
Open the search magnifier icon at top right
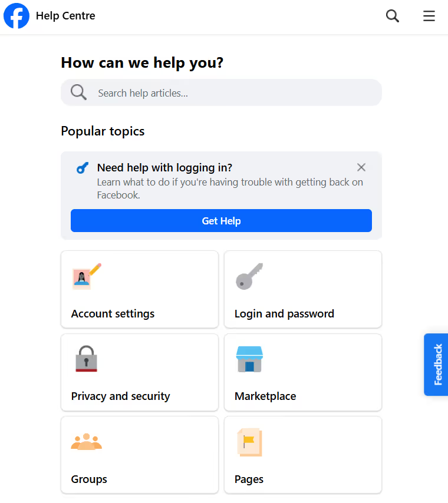[x=392, y=16]
